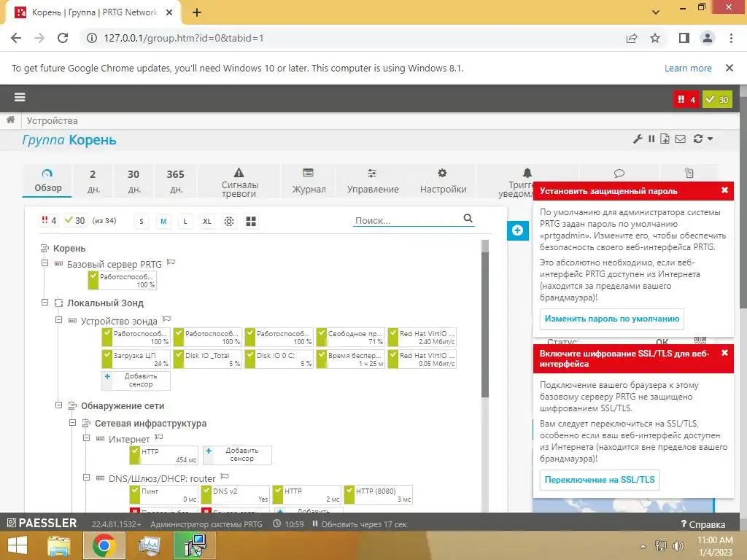The width and height of the screenshot is (747, 560).
Task: Click priority flag next to Интернет
Action: [158, 437]
